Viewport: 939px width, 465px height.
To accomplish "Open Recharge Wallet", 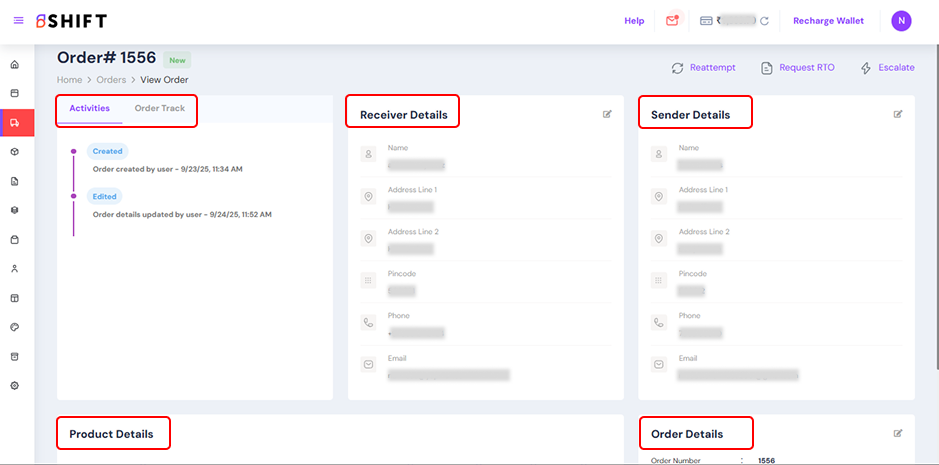I will (828, 21).
